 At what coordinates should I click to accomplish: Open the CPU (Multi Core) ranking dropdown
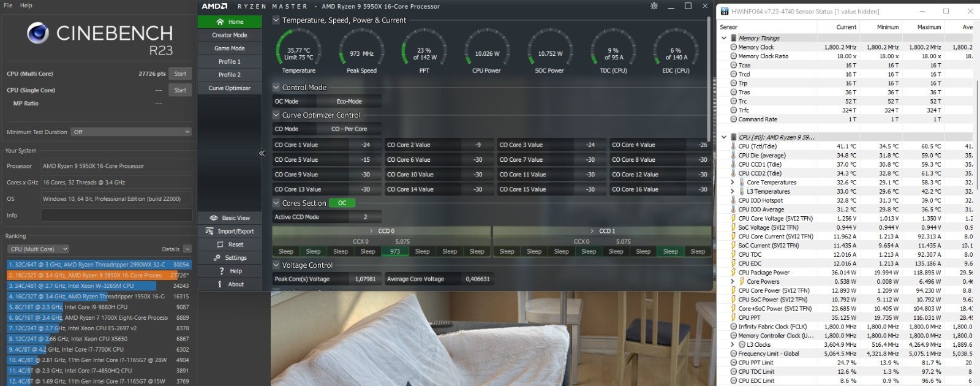coord(38,249)
